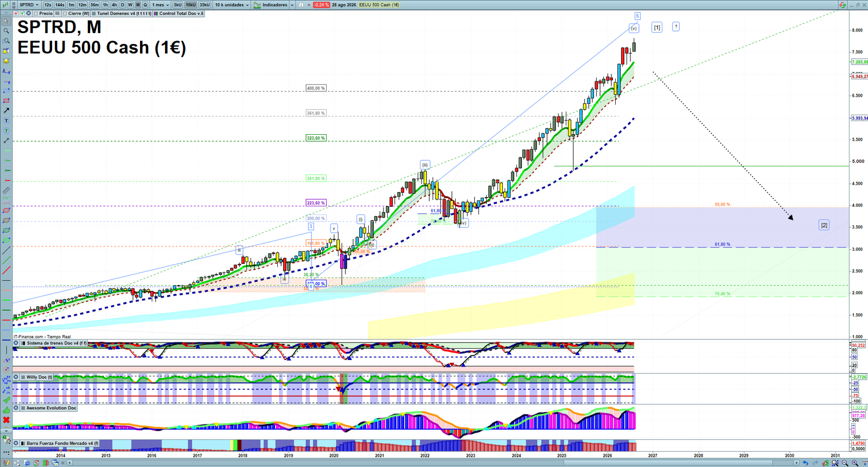The height and width of the screenshot is (467, 868).
Task: Open the 10 k unidades dropdown
Action: point(232,5)
